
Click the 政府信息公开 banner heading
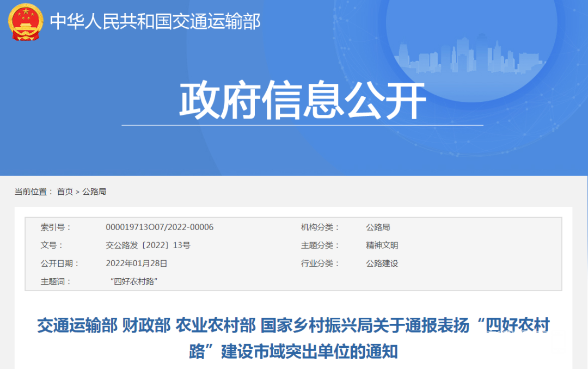click(303, 100)
